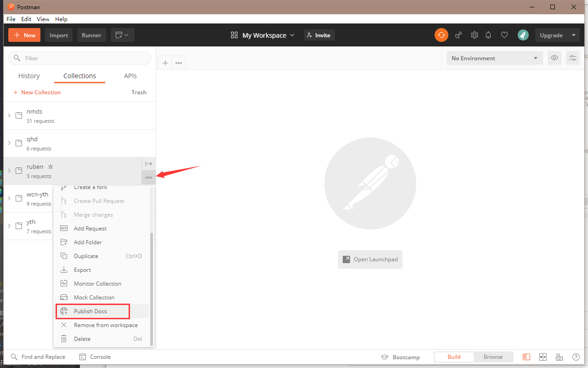Select Duplicate in the context menu
The width and height of the screenshot is (588, 368).
101,256
